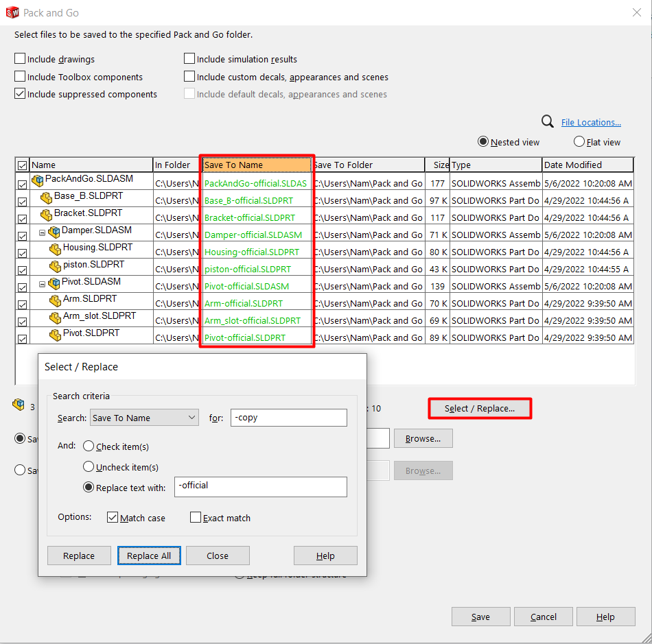Uncheck the Bracket.SLDPRT row checkbox
652x644 pixels.
23,219
